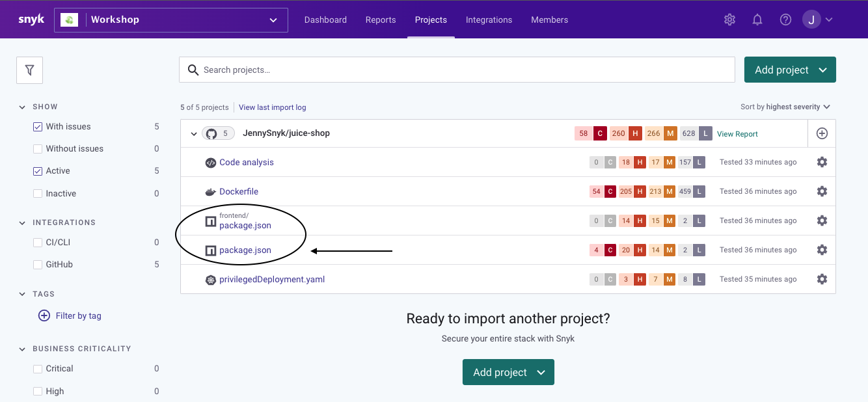
Task: Open the View last import log link
Action: point(272,107)
